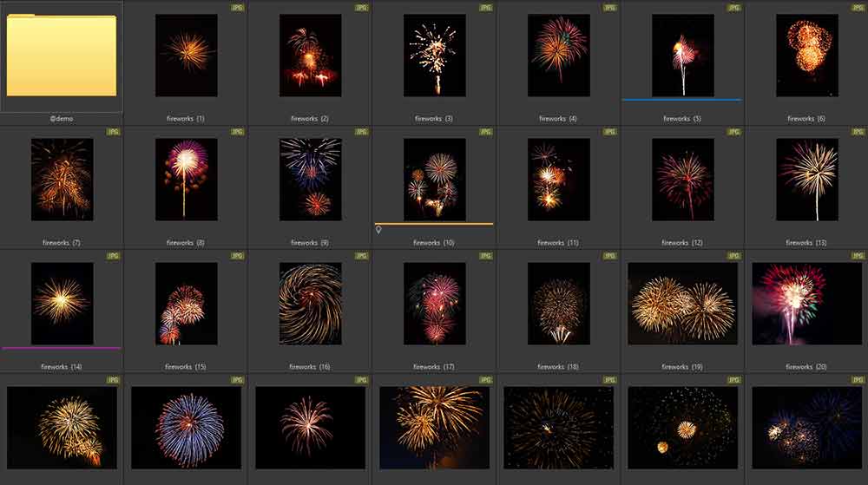The width and height of the screenshot is (868, 485).
Task: Click the JPG badge of fireworks (2)
Action: tap(361, 8)
